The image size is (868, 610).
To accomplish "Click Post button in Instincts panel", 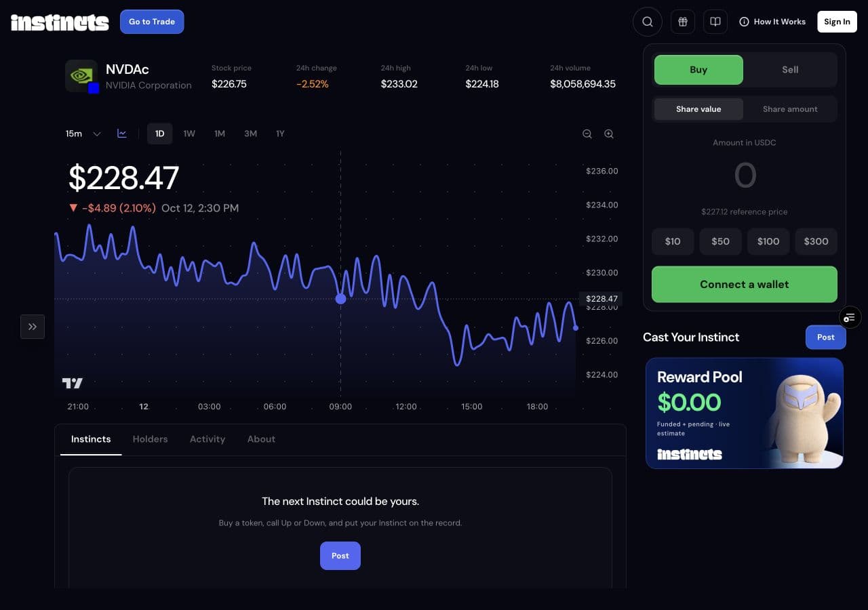I will tap(340, 556).
